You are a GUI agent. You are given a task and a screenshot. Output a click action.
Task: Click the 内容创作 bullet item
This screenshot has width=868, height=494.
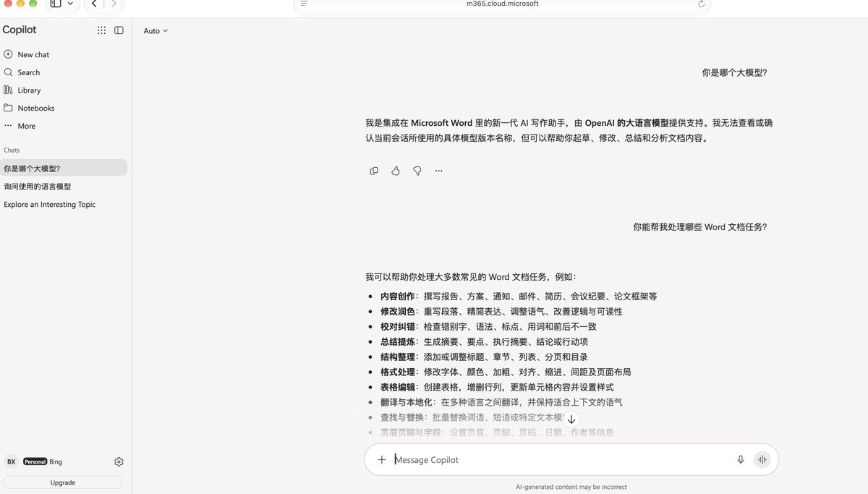519,297
